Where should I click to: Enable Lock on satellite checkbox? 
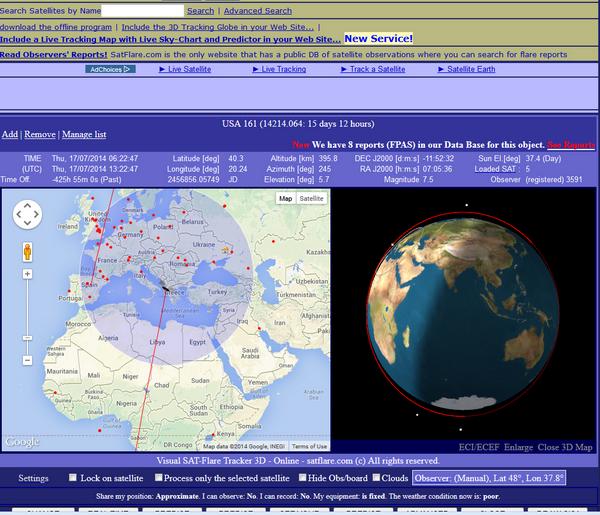73,478
